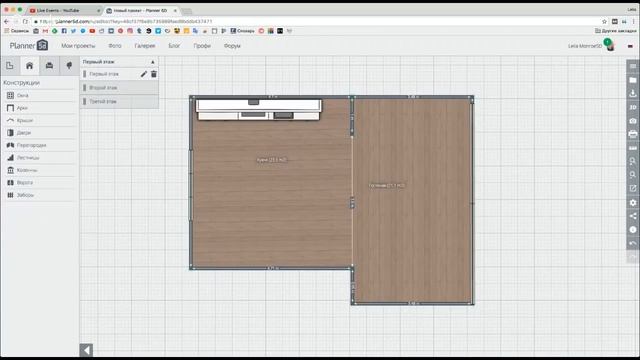Undo last action with curved arrow
This screenshot has width=640, height=360.
(633, 244)
